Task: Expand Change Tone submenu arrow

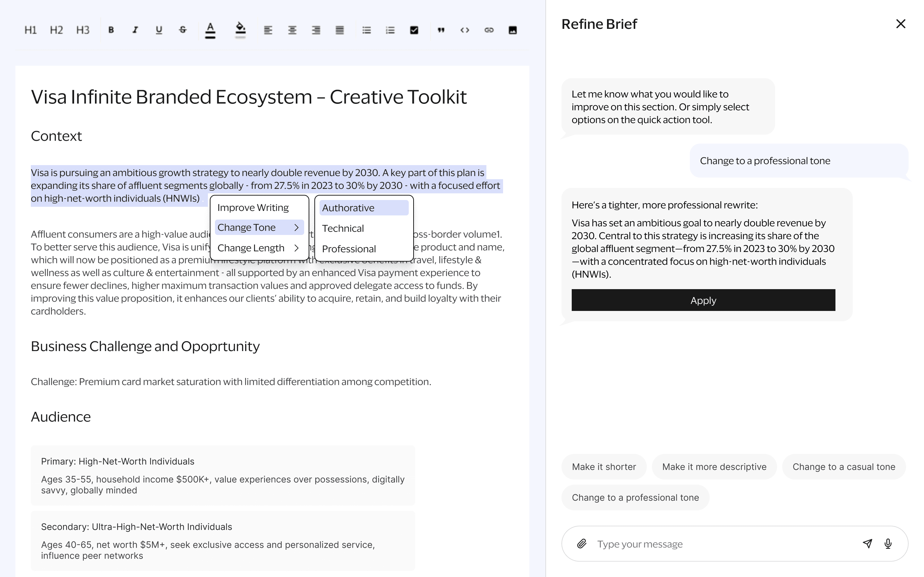Action: (x=296, y=228)
